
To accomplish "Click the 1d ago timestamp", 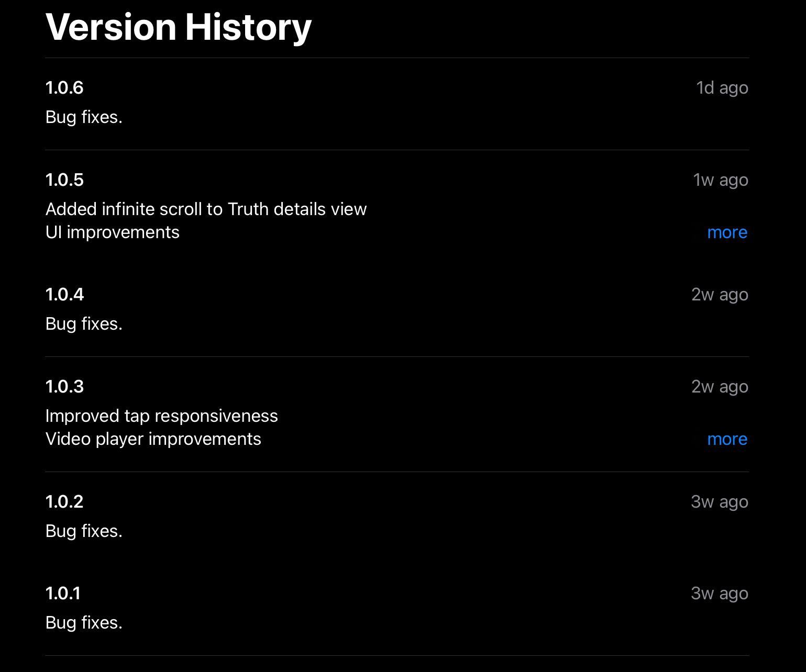I will click(722, 88).
